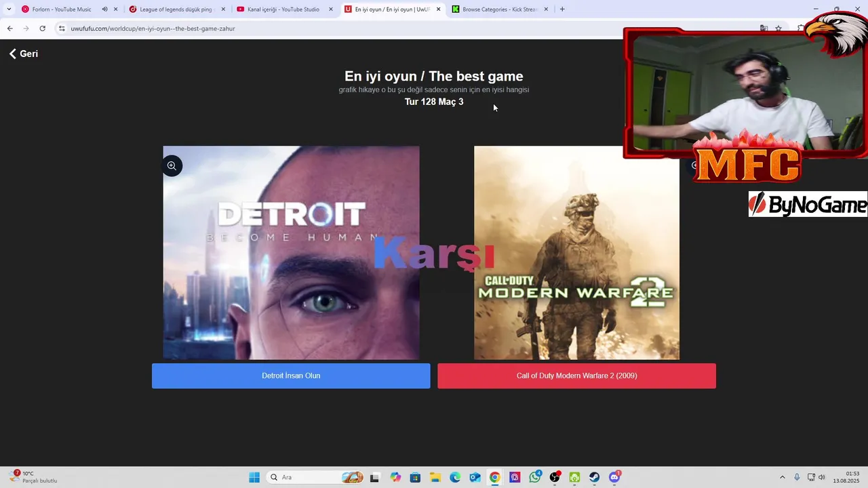Close the Forlorn YouTube Music tab
Screen dimensions: 868x488
115,9
